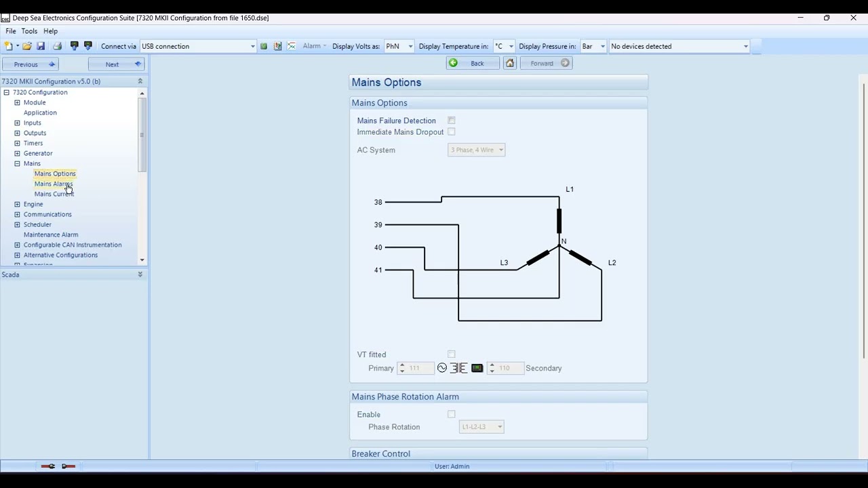Collapse the 7320 MKII Configuration panel chevron
The height and width of the screenshot is (488, 868).
click(140, 81)
